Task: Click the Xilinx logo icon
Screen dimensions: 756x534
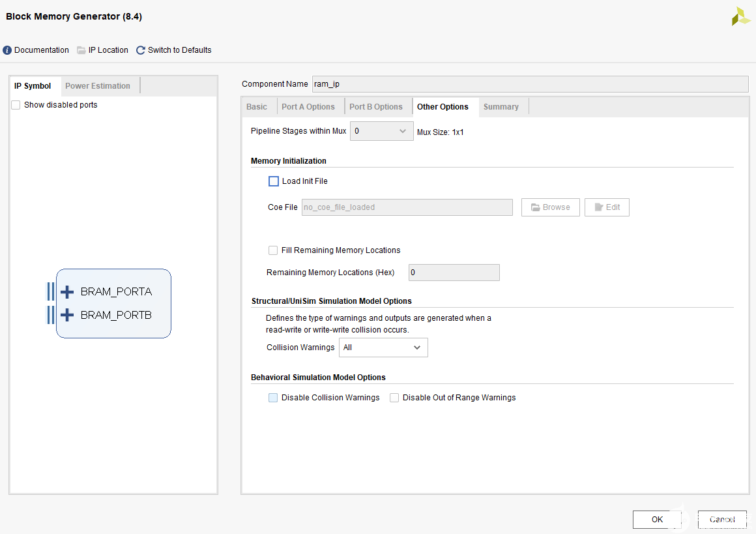Action: click(x=741, y=16)
